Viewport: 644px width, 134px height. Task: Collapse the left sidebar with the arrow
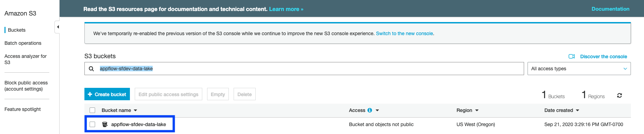coord(58,27)
